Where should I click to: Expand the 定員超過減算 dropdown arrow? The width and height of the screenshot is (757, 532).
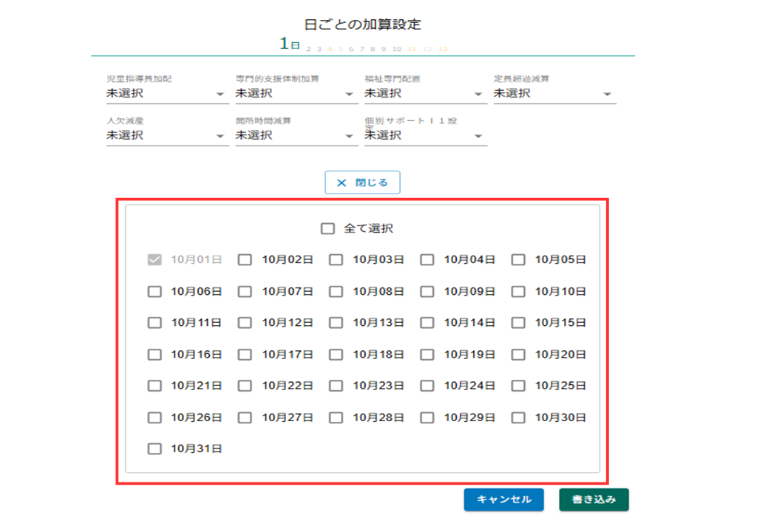[x=608, y=94]
